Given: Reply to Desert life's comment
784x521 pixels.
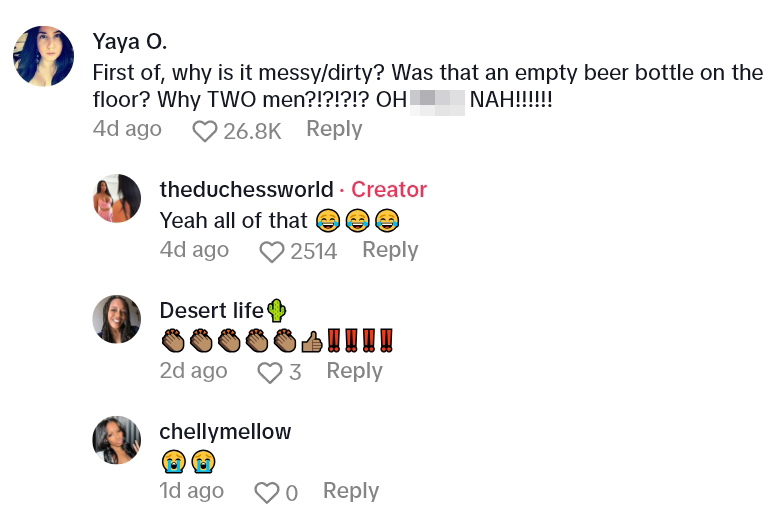Looking at the screenshot, I should click(x=354, y=371).
